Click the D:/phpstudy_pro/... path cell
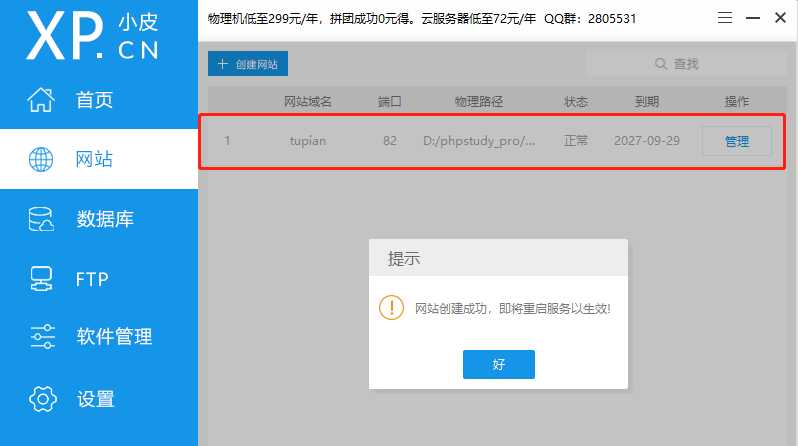 point(479,141)
